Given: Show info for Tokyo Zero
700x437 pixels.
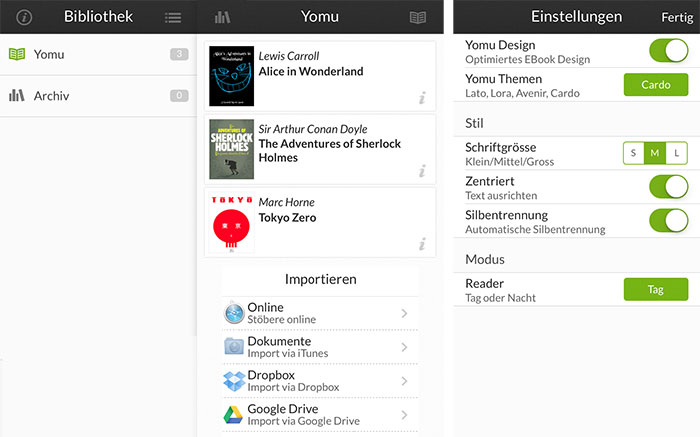Looking at the screenshot, I should (x=422, y=244).
